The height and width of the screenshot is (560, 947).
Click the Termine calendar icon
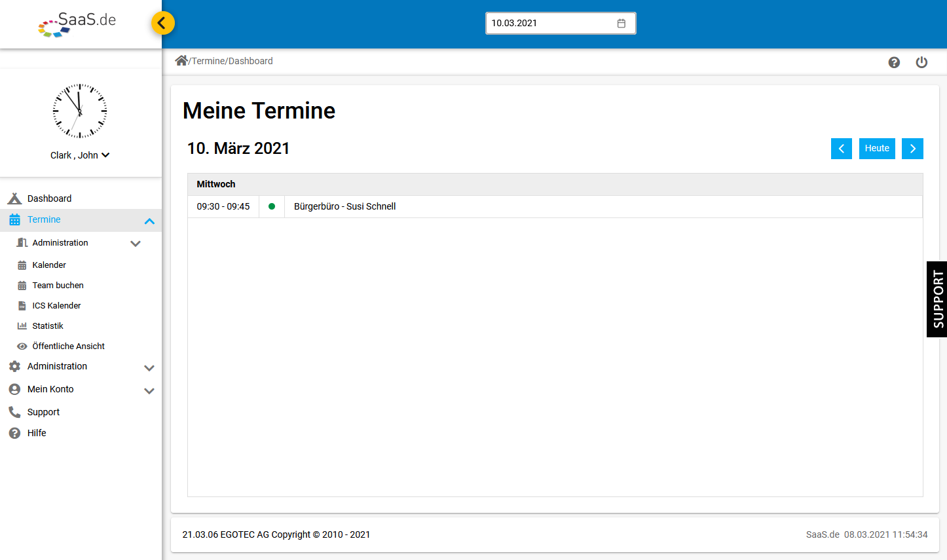point(14,220)
